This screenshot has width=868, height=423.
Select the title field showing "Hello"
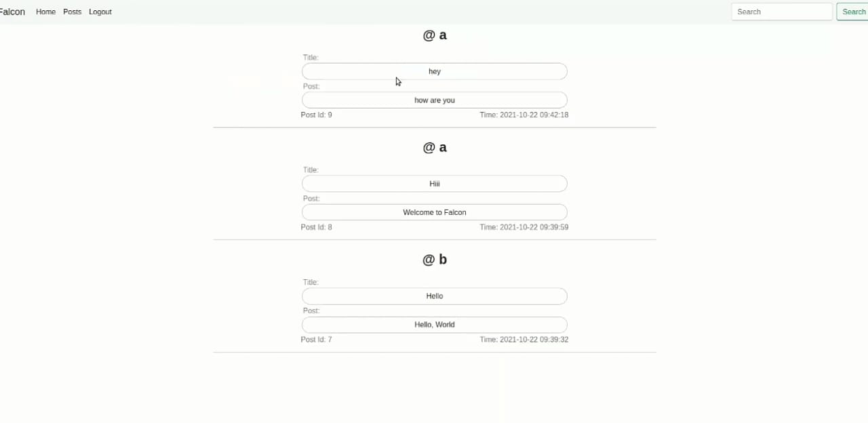[435, 296]
